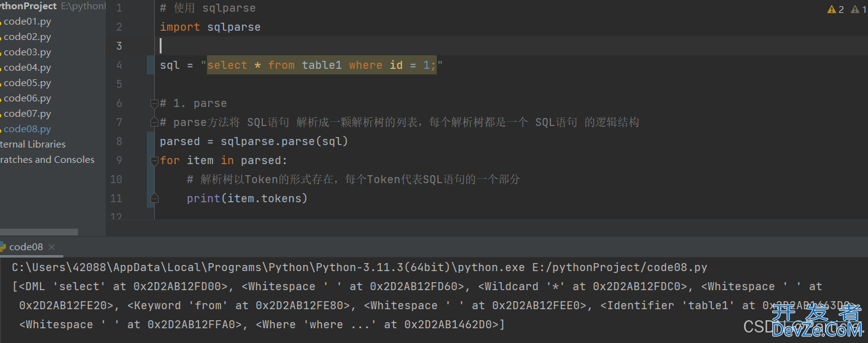
Task: Collapse the for loop at line 9
Action: tap(154, 160)
